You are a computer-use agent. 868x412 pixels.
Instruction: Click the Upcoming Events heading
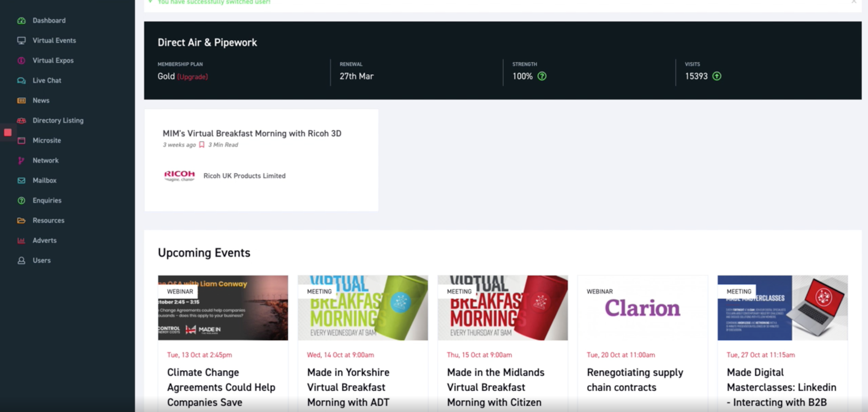tap(204, 253)
